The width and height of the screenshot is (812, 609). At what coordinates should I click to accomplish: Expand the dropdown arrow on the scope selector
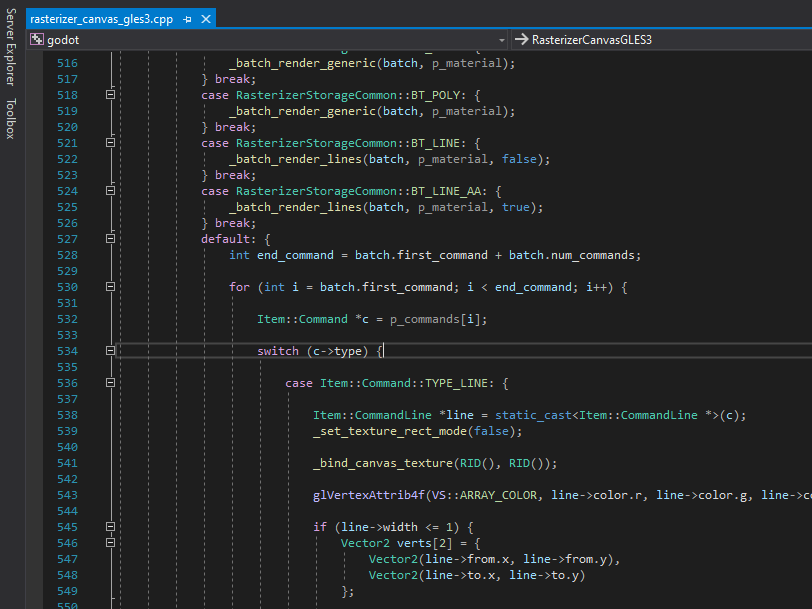502,40
